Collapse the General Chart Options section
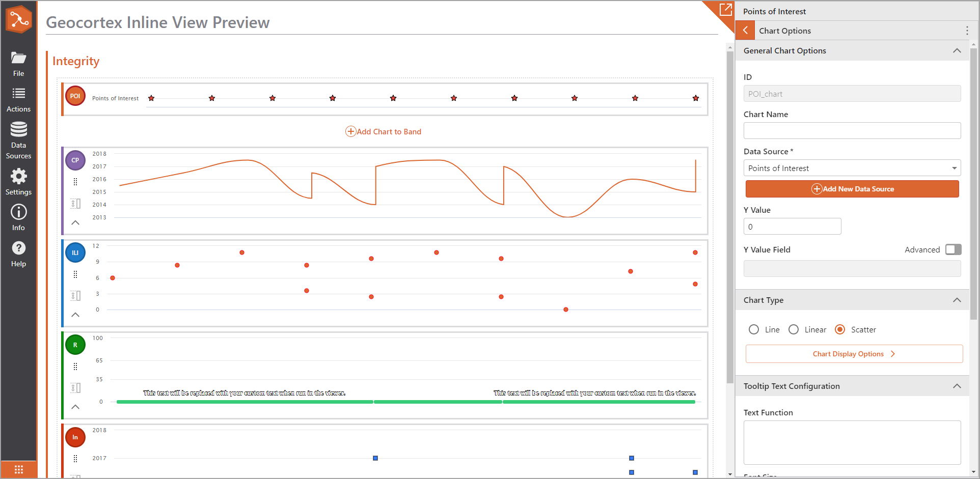This screenshot has height=479, width=980. 957,51
